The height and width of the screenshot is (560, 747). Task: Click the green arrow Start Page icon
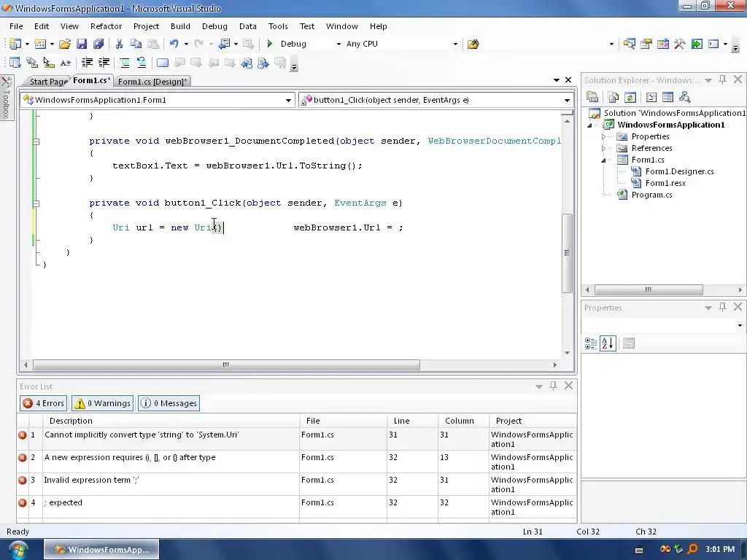[697, 44]
